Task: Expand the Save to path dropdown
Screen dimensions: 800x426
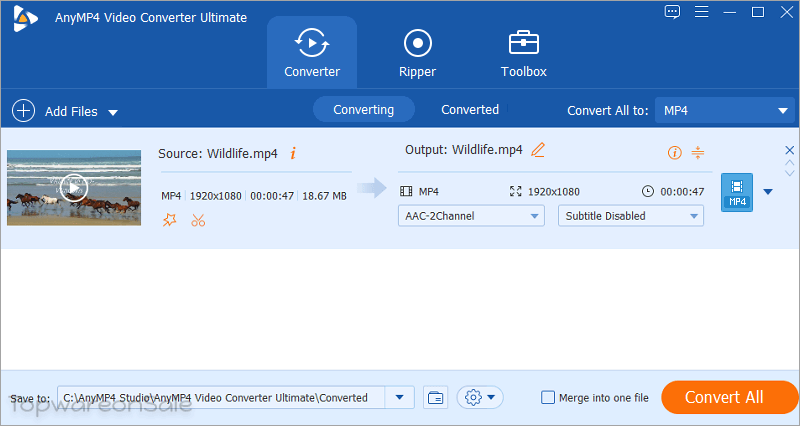Action: coord(399,397)
